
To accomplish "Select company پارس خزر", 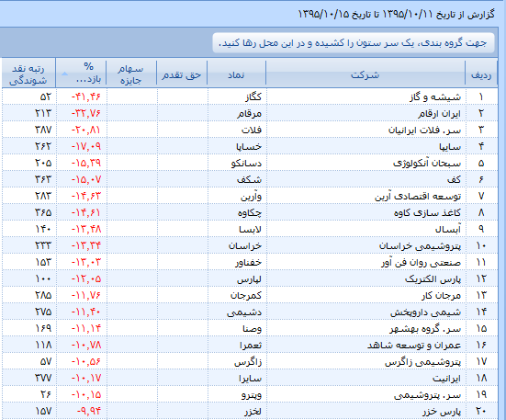I will [x=442, y=412].
